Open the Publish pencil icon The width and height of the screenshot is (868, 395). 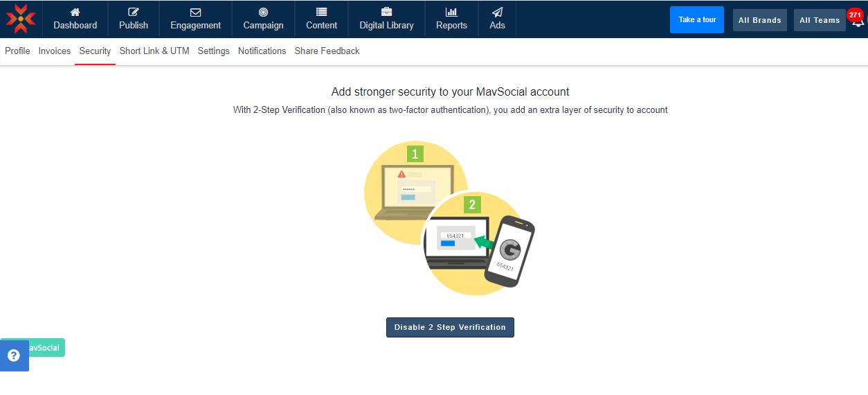(x=134, y=12)
